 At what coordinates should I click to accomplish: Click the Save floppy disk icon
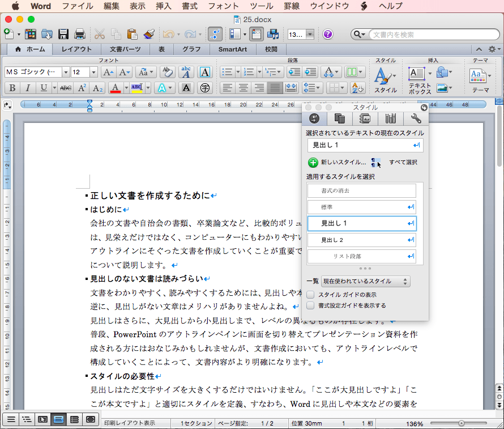click(63, 34)
